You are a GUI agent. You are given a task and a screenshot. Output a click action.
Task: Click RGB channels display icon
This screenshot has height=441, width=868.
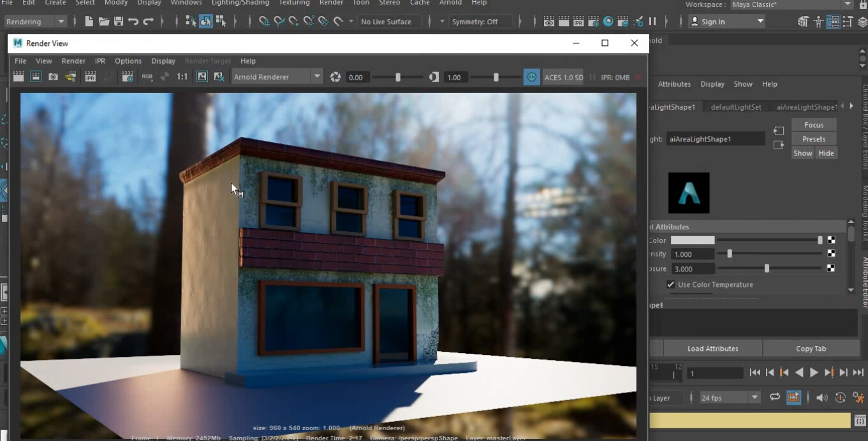tap(147, 77)
